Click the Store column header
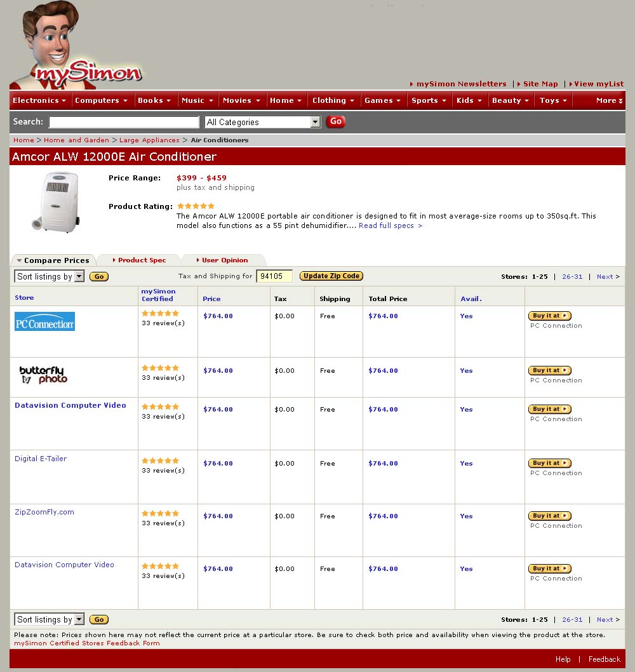This screenshot has height=672, width=635. [x=24, y=297]
